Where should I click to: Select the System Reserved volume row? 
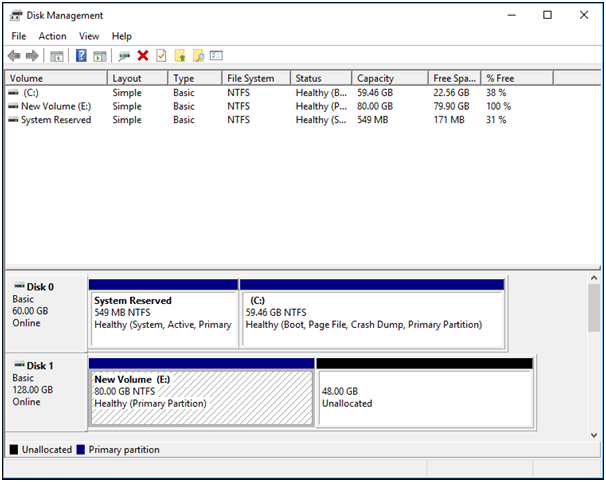click(x=281, y=120)
